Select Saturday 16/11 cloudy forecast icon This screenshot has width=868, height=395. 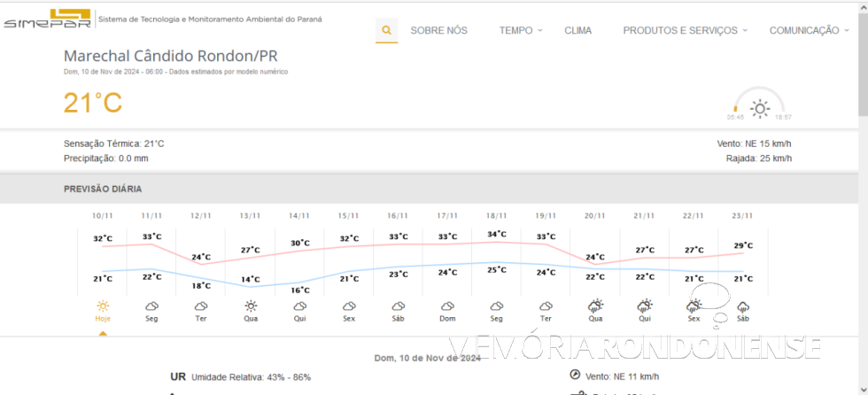(399, 306)
